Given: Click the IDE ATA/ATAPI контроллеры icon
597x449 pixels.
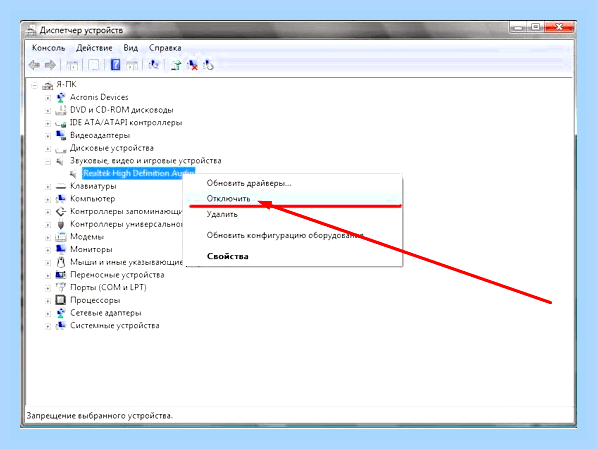Looking at the screenshot, I should (x=61, y=123).
